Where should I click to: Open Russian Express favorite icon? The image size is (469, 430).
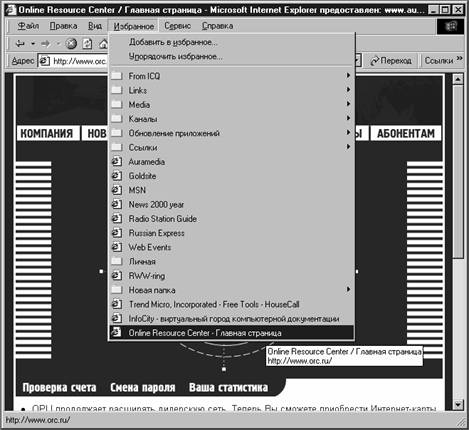(x=117, y=233)
